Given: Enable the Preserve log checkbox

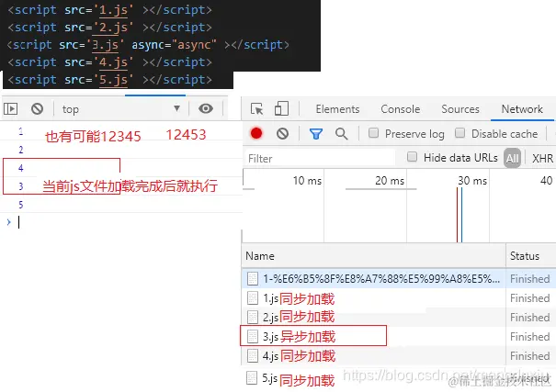Looking at the screenshot, I should point(373,133).
